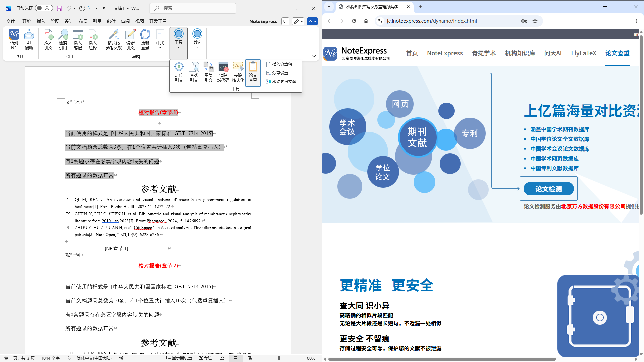Open the password key icon in the address bar
Image resolution: width=644 pixels, height=362 pixels.
click(x=524, y=21)
